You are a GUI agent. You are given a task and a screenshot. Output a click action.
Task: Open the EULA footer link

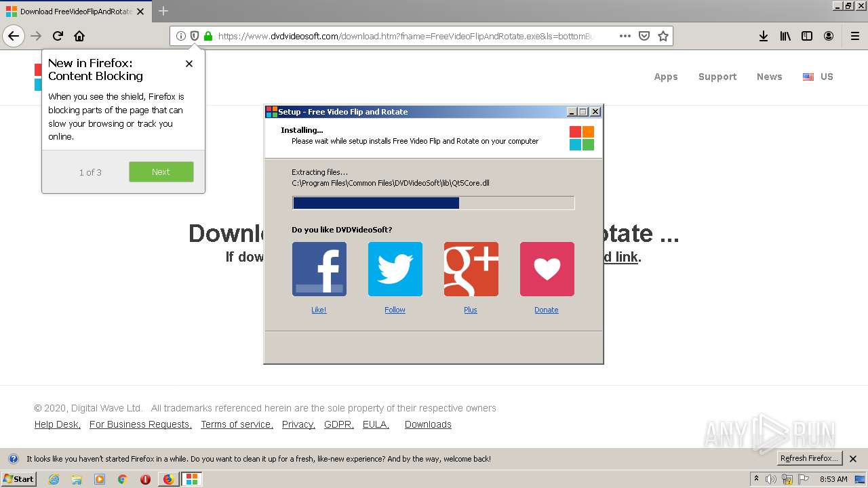(x=376, y=424)
